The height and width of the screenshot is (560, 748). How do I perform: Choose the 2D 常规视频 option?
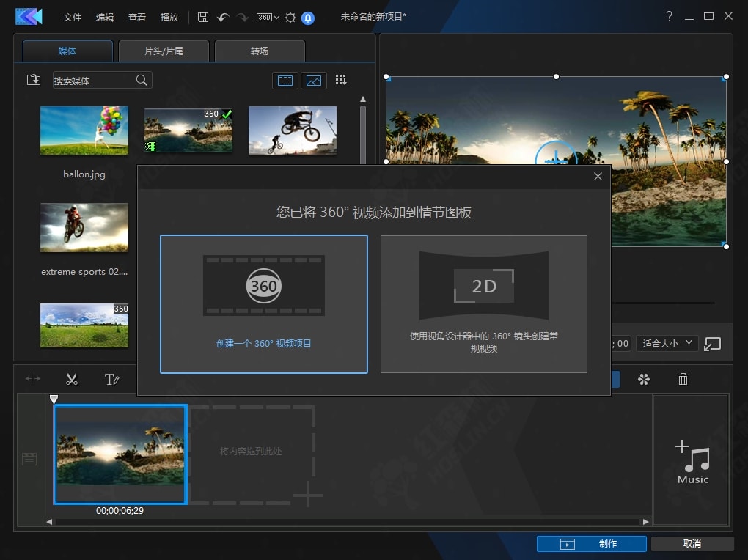[484, 304]
